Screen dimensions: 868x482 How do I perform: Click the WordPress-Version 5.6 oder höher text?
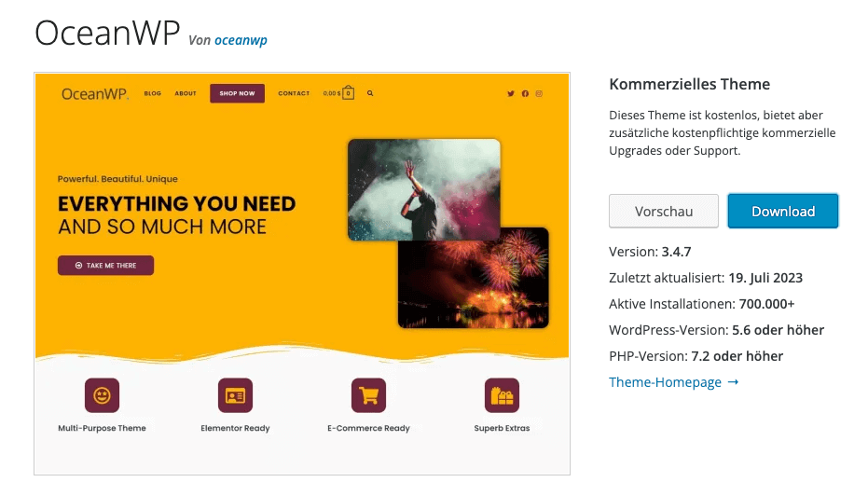click(716, 330)
